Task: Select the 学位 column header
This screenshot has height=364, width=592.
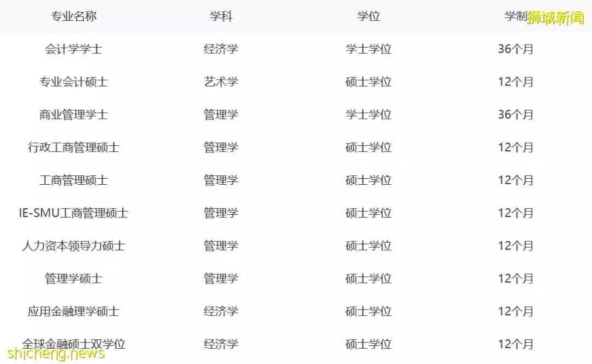Action: click(368, 16)
